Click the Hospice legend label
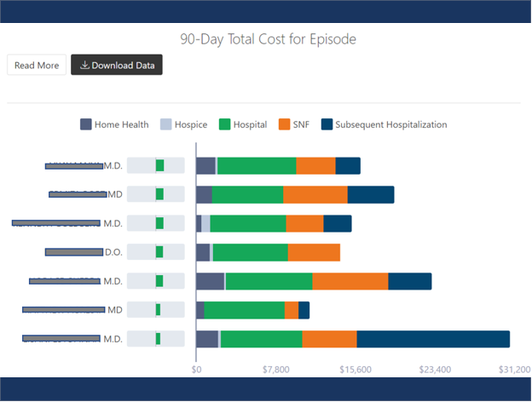This screenshot has width=532, height=402. coord(191,124)
